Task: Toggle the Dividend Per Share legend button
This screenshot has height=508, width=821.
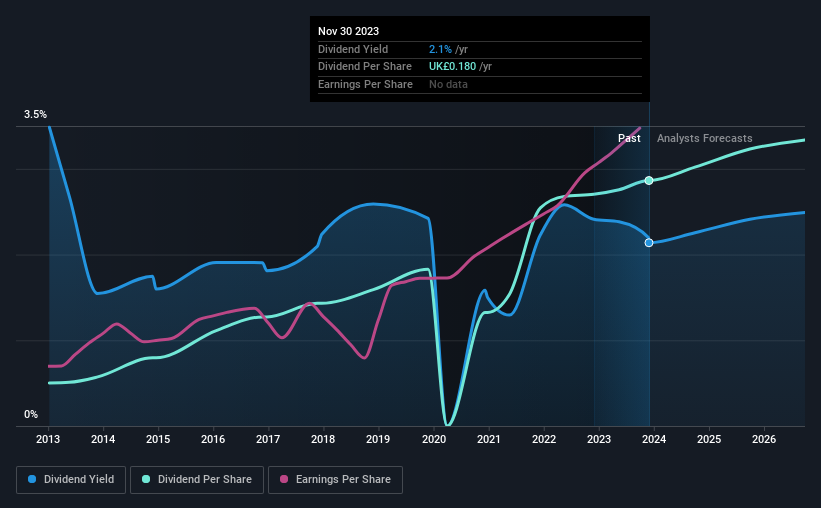Action: pos(197,480)
